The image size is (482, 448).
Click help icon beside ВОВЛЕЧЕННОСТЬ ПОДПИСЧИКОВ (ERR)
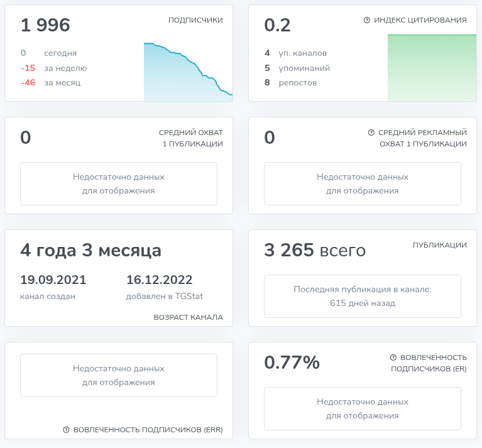click(x=66, y=430)
